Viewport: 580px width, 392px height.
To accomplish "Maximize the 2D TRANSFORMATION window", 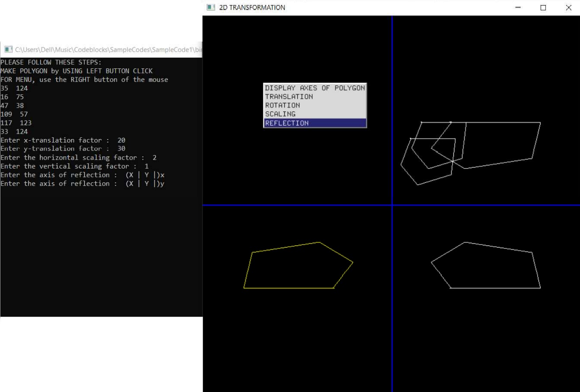I will click(x=543, y=8).
